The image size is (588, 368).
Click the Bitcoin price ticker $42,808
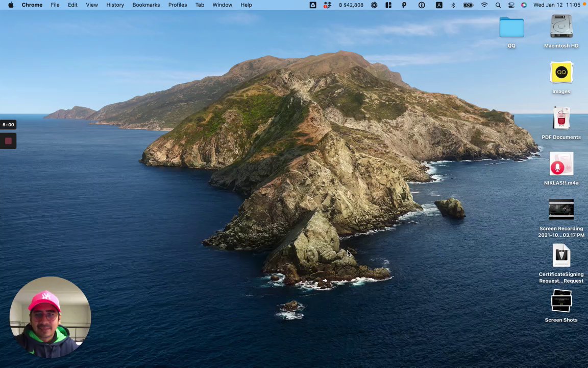click(351, 5)
